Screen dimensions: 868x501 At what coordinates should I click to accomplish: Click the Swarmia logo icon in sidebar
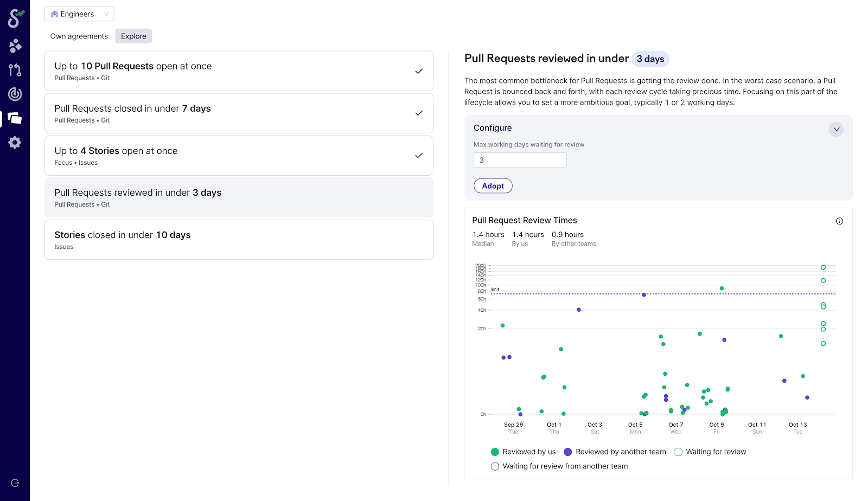[x=15, y=18]
